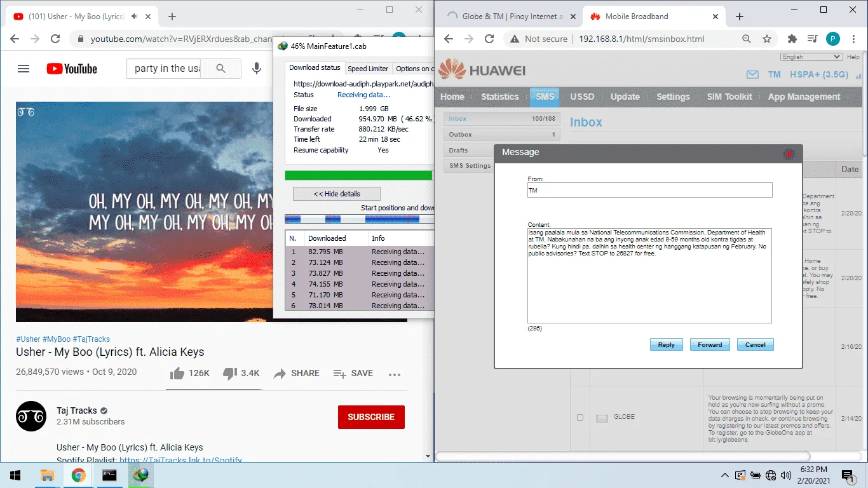Click the Huawei page horizontal scrollbar
This screenshot has width=868, height=488.
click(623, 456)
